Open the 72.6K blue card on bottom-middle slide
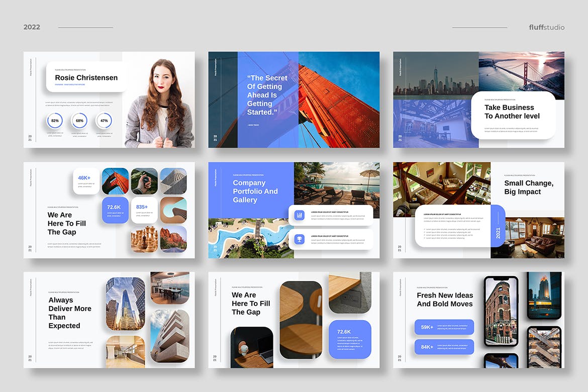 click(x=350, y=340)
